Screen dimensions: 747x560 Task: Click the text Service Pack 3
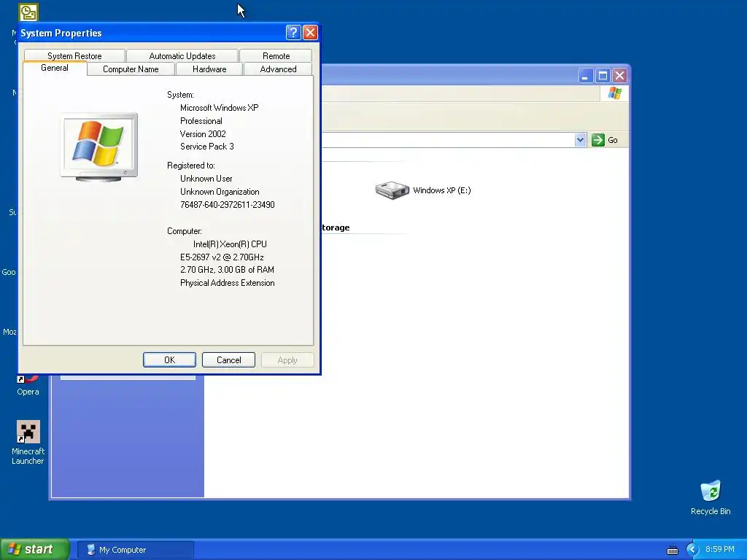206,147
